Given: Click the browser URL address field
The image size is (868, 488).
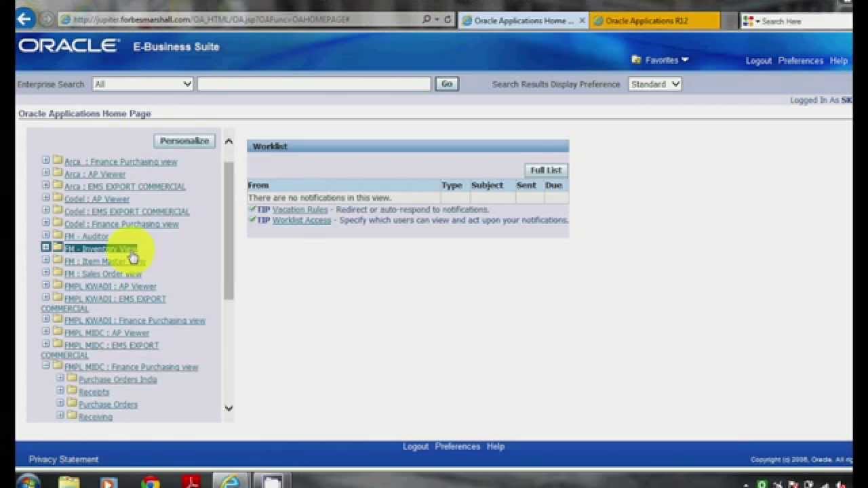Looking at the screenshot, I should 239,20.
